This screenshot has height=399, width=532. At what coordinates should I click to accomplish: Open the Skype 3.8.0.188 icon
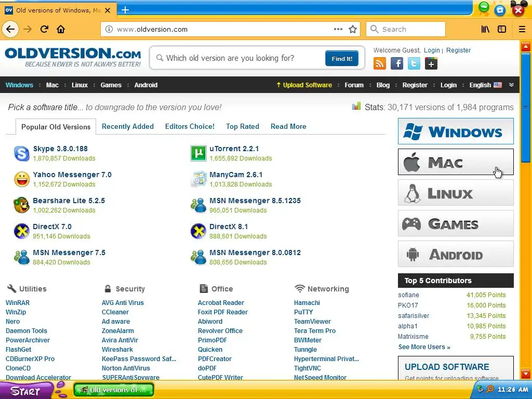click(x=22, y=153)
